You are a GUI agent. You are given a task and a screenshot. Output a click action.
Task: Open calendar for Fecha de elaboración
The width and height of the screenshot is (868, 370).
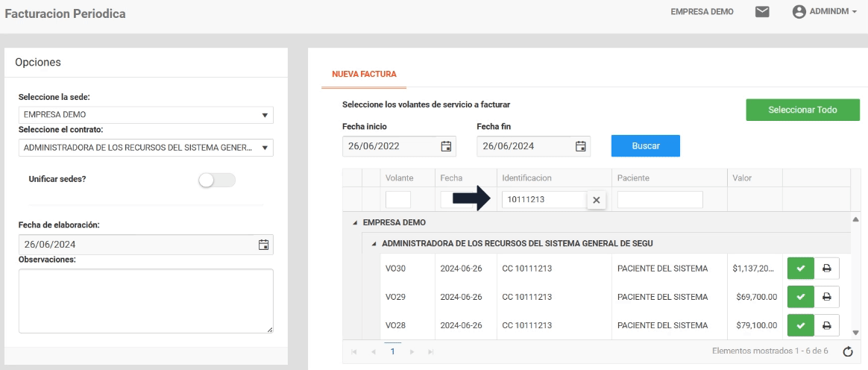262,244
